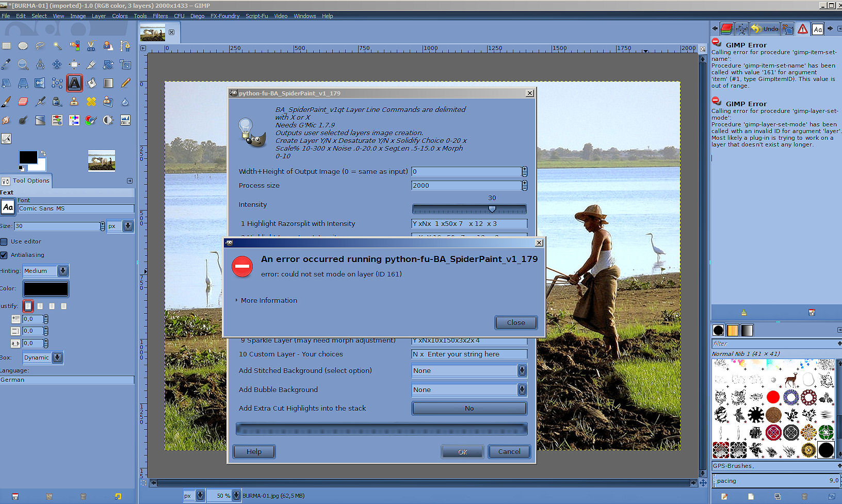Open the Box Dynamic dropdown

43,357
